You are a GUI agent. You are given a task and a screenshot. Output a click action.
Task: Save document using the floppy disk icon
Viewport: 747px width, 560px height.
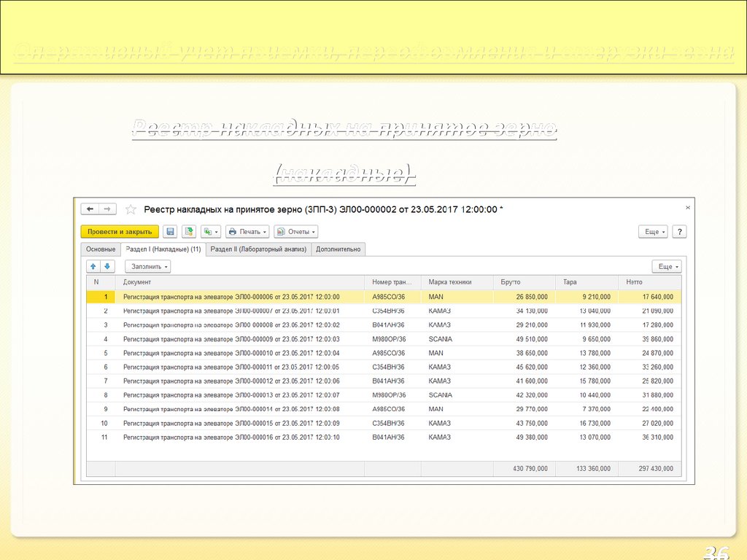click(x=170, y=232)
